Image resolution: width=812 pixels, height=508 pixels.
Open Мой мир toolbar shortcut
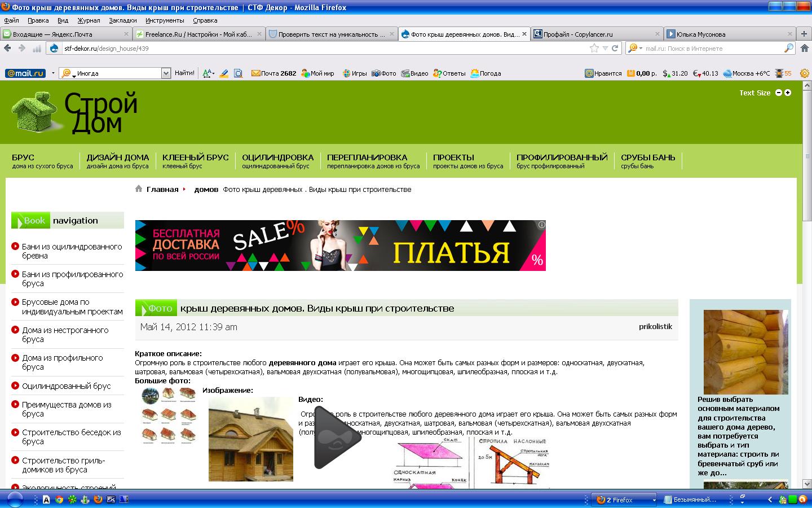point(317,73)
